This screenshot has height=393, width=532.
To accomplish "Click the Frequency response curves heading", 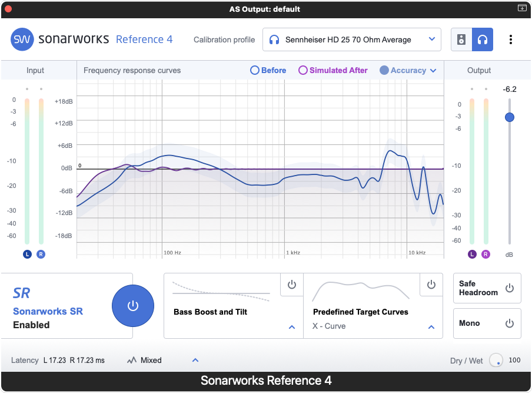I will point(132,70).
